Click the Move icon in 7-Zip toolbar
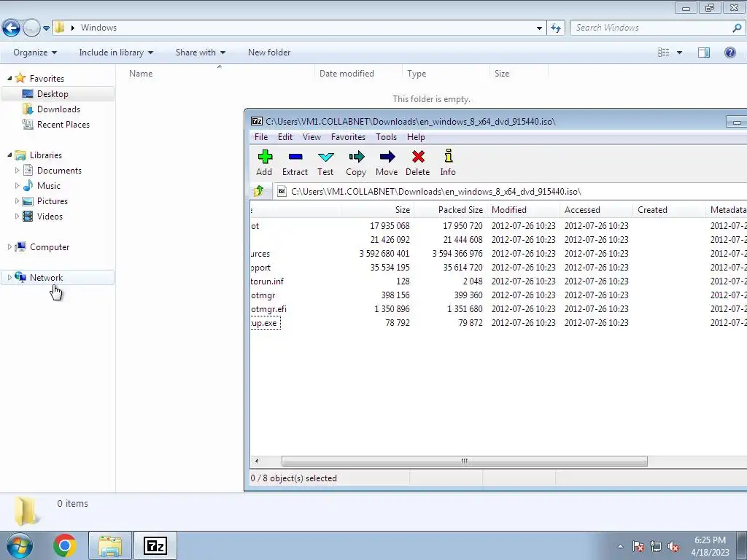 click(x=387, y=163)
